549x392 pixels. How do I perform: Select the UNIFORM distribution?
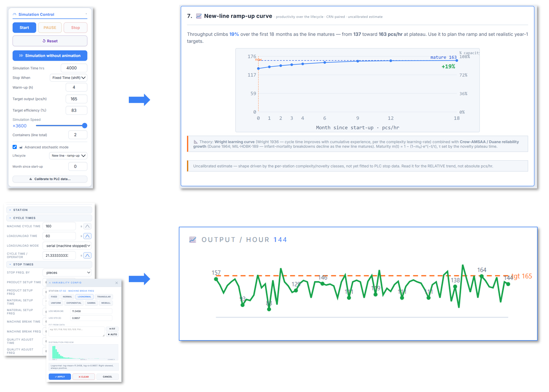(56, 303)
